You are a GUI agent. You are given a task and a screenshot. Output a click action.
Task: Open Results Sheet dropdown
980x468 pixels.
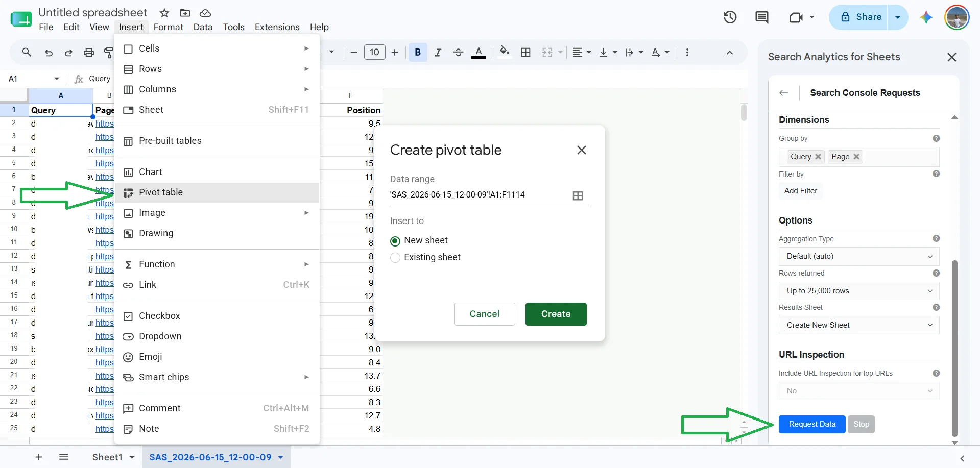[x=859, y=325]
